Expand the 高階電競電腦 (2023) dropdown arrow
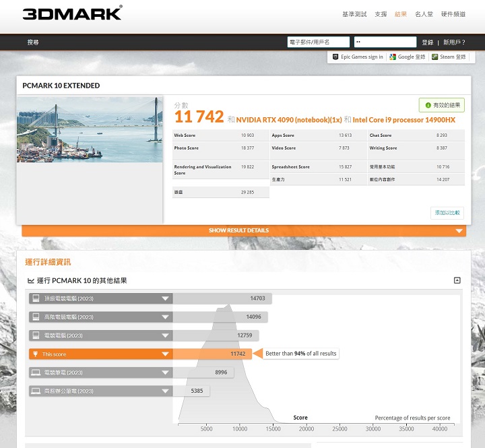 coord(165,317)
